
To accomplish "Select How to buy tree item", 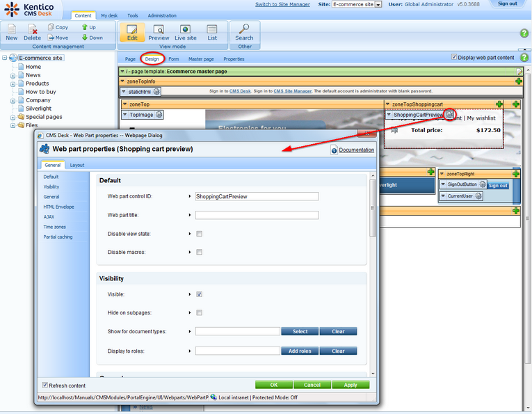I will click(x=41, y=92).
